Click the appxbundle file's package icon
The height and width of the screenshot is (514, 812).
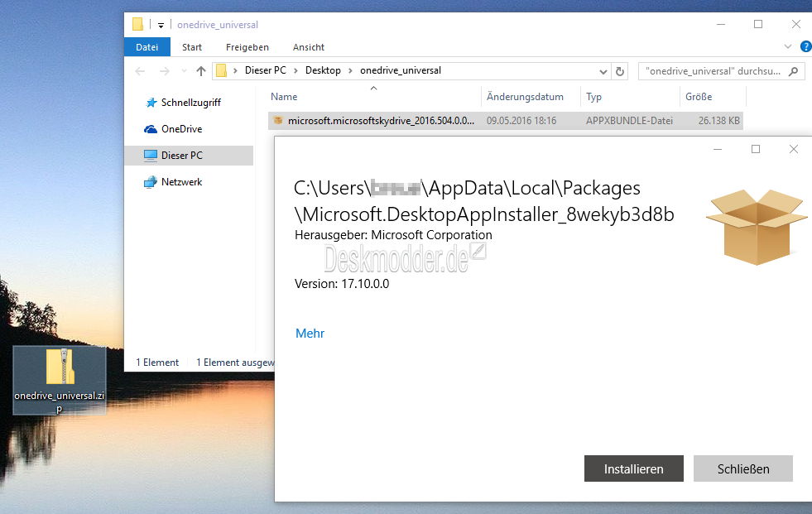click(278, 121)
